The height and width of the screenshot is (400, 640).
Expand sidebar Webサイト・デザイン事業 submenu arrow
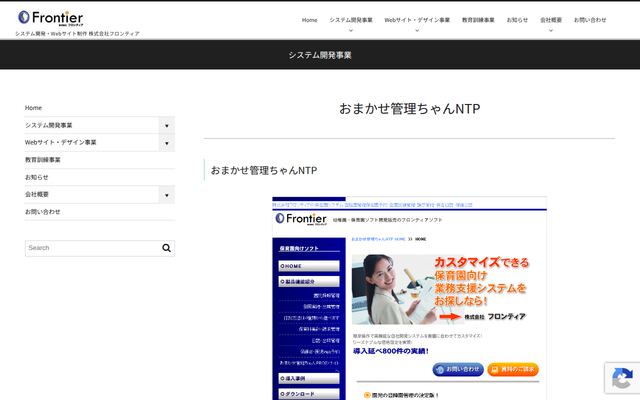tap(167, 143)
